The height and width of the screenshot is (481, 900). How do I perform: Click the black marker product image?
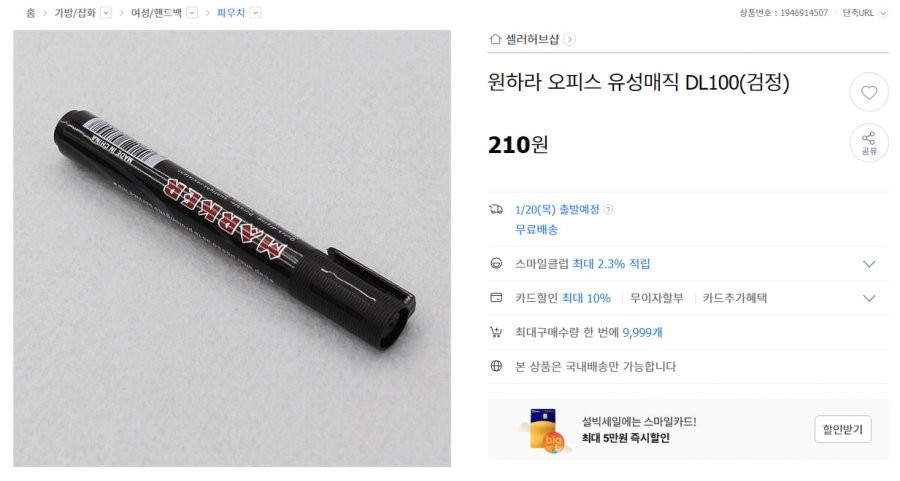(x=232, y=248)
